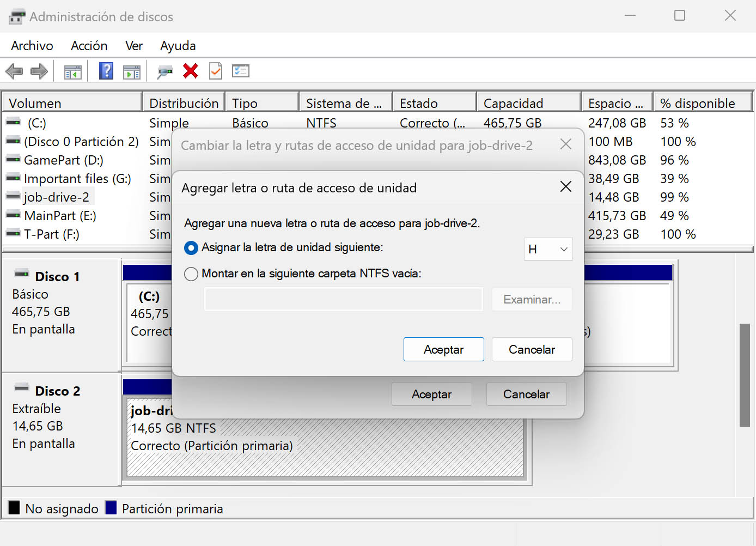Screen dimensions: 756x546
Task: Sort by the Capacidad column header
Action: point(529,103)
